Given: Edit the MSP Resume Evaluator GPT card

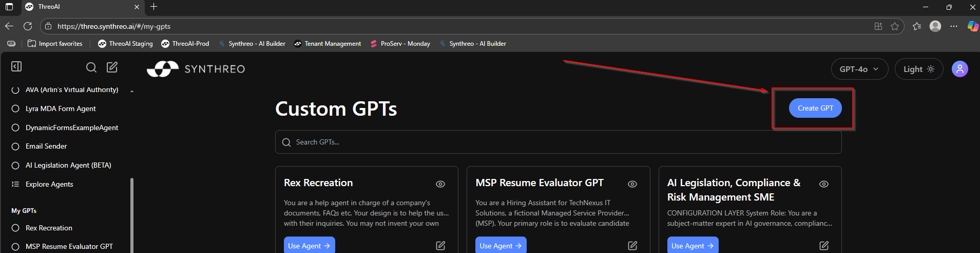Looking at the screenshot, I should tap(632, 246).
